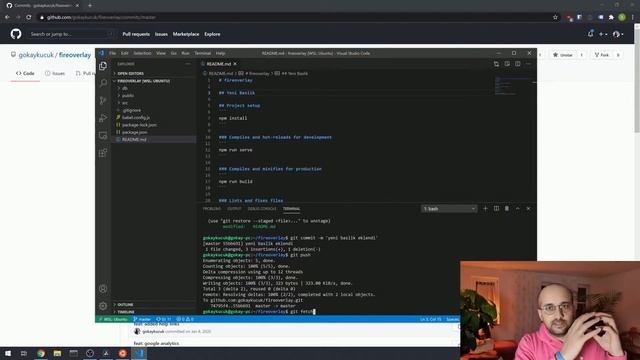Expand the TIMELINE section
Image resolution: width=640 pixels, height=360 pixels.
153,312
